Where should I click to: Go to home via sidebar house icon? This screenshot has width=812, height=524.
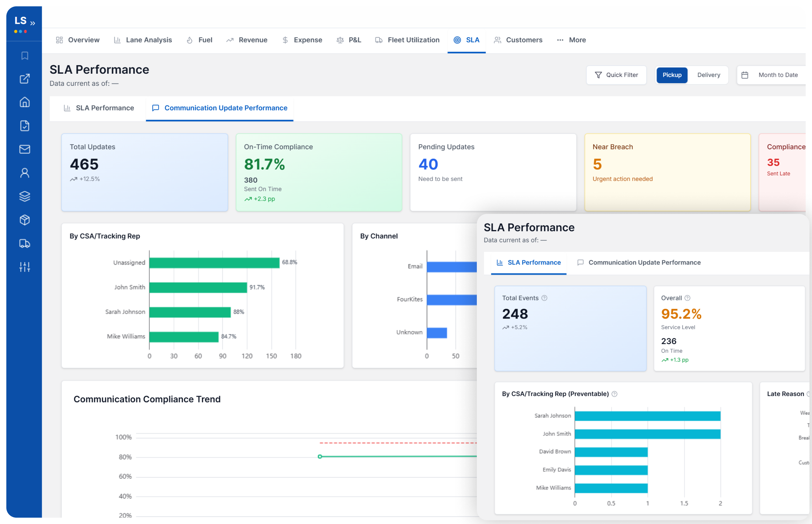click(x=24, y=102)
